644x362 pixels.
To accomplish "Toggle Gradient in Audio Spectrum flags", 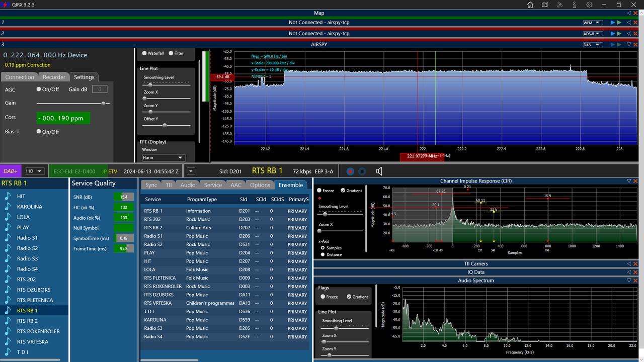I will 349,297.
